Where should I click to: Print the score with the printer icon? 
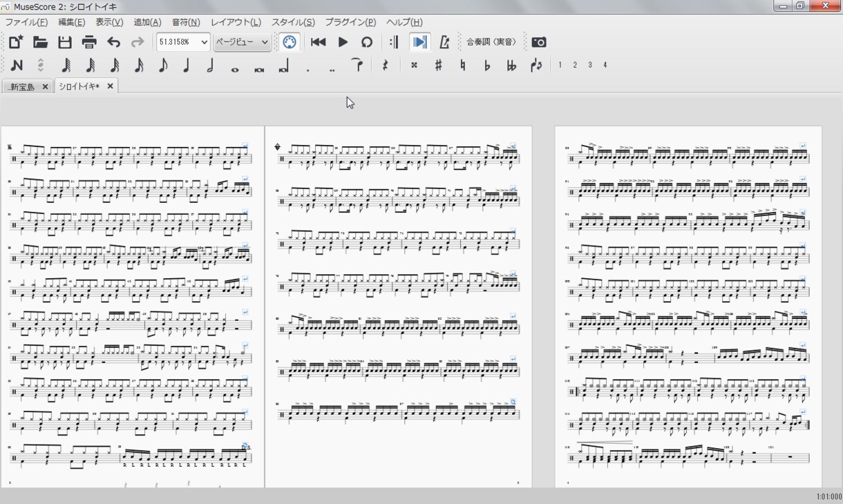click(89, 42)
